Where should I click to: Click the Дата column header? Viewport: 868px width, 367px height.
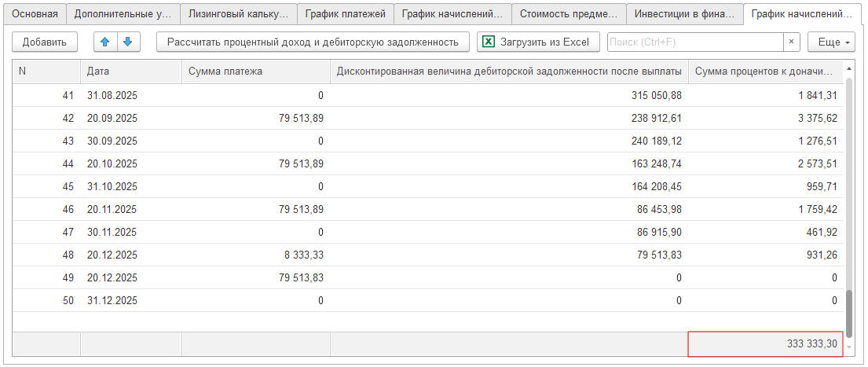pos(130,72)
